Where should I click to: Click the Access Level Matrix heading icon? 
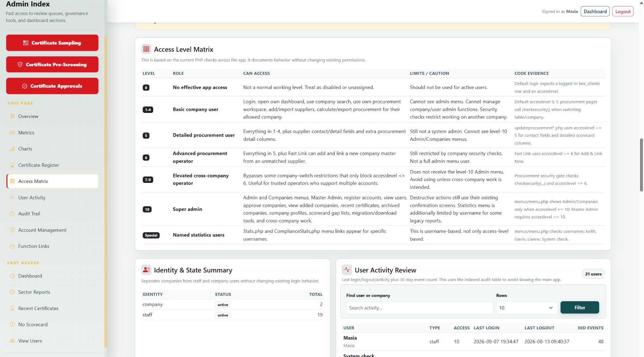point(146,49)
